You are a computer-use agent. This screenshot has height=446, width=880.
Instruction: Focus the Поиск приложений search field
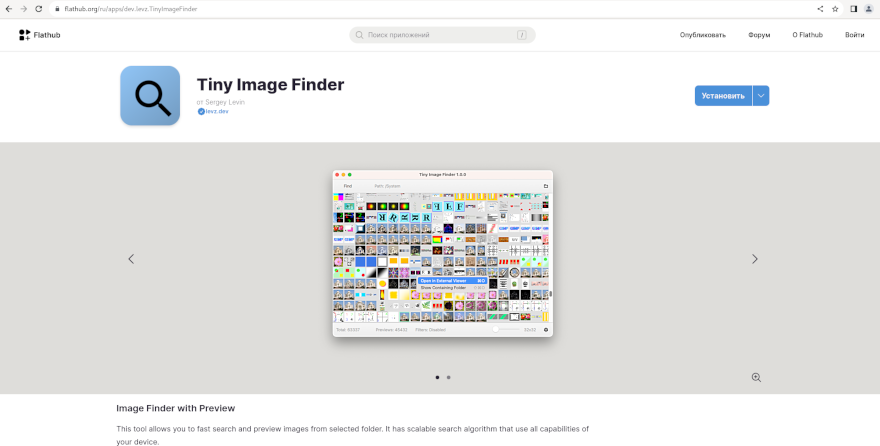coord(442,35)
